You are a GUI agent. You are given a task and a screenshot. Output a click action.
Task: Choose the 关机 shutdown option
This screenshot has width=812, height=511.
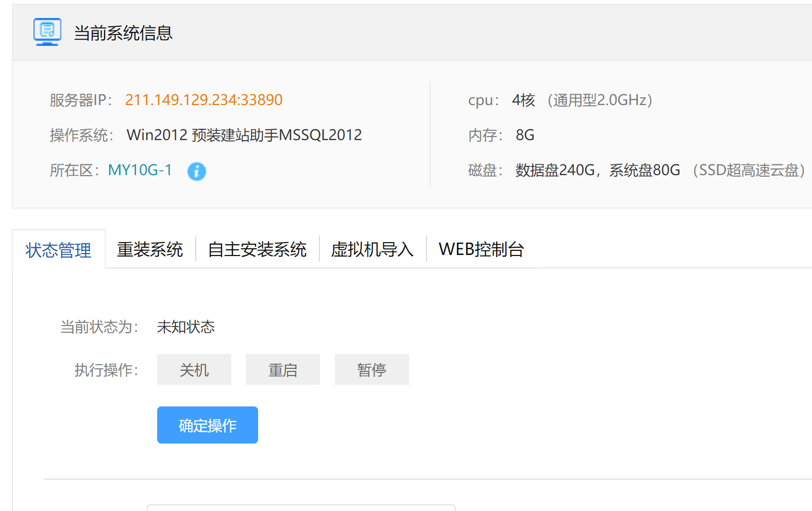coord(194,370)
